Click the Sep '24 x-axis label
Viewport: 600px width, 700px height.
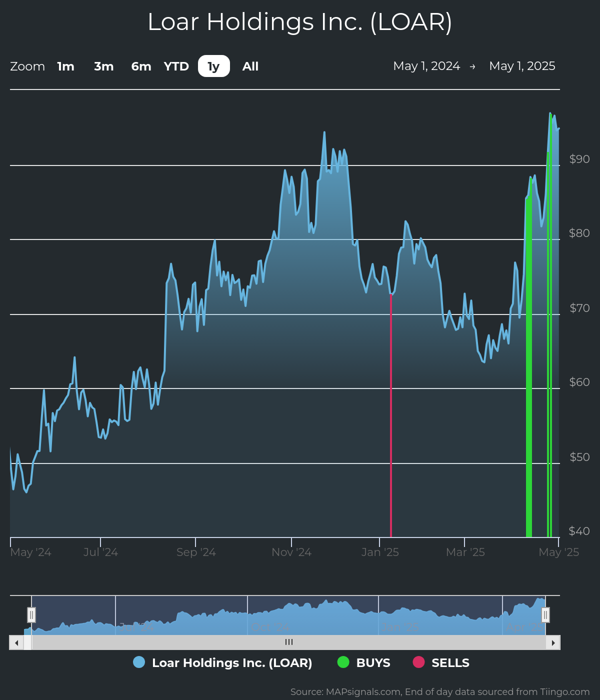[196, 552]
